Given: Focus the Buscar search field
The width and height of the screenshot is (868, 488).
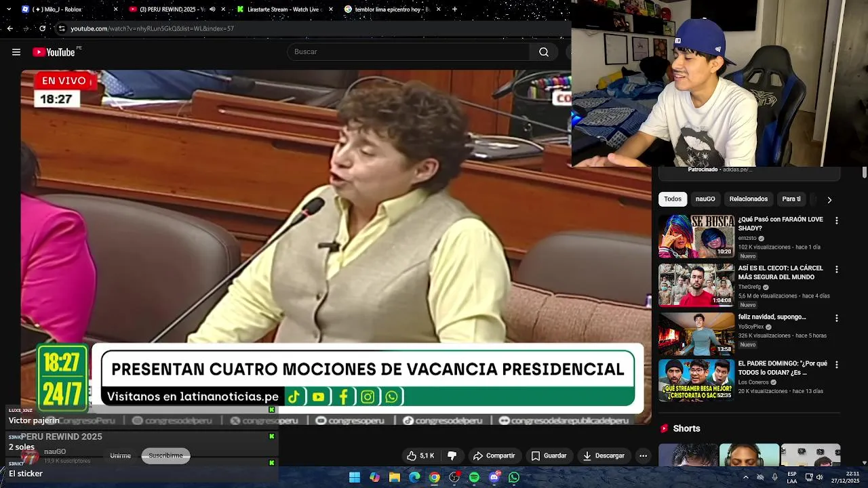Looking at the screenshot, I should tap(409, 52).
